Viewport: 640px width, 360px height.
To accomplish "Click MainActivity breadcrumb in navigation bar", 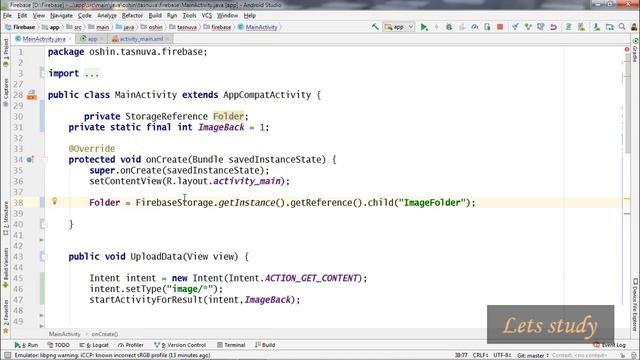I will (258, 27).
